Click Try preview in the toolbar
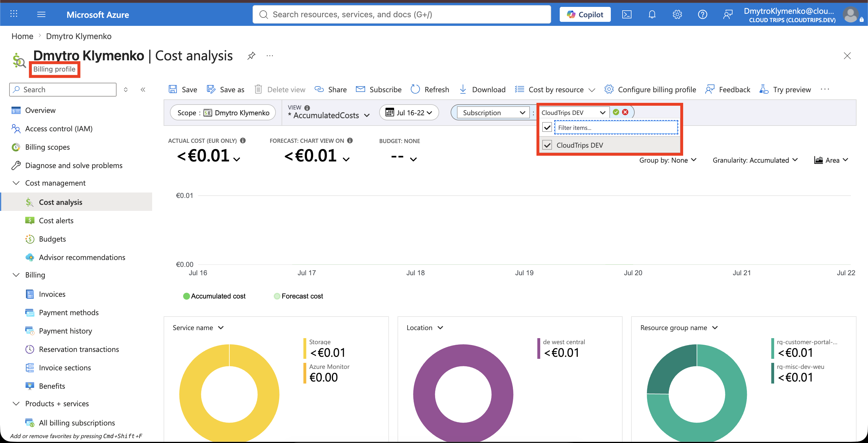This screenshot has height=443, width=868. coord(785,89)
